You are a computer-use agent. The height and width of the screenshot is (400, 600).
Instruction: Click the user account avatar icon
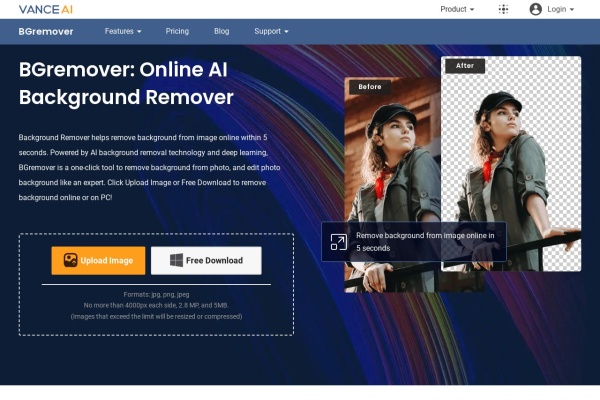point(535,9)
